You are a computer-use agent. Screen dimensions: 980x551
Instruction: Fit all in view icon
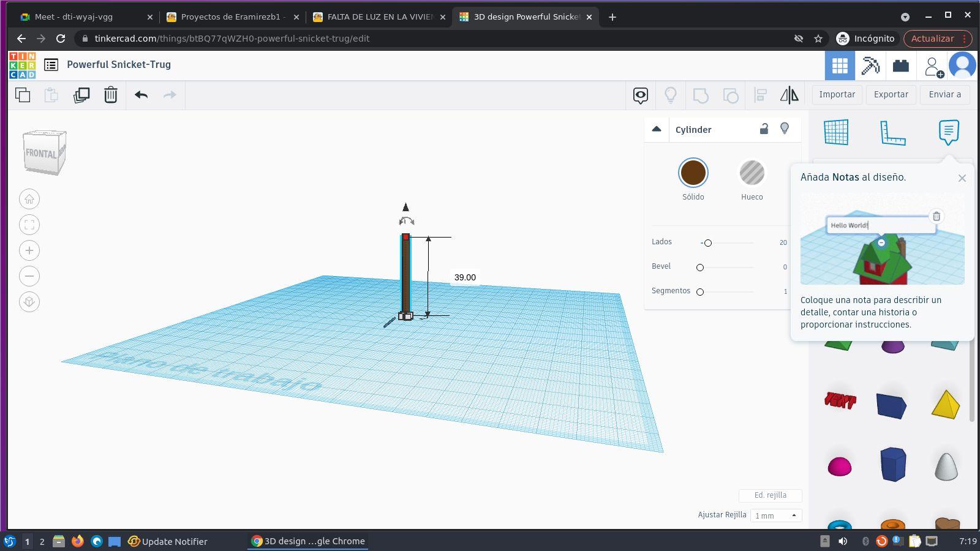pyautogui.click(x=29, y=225)
